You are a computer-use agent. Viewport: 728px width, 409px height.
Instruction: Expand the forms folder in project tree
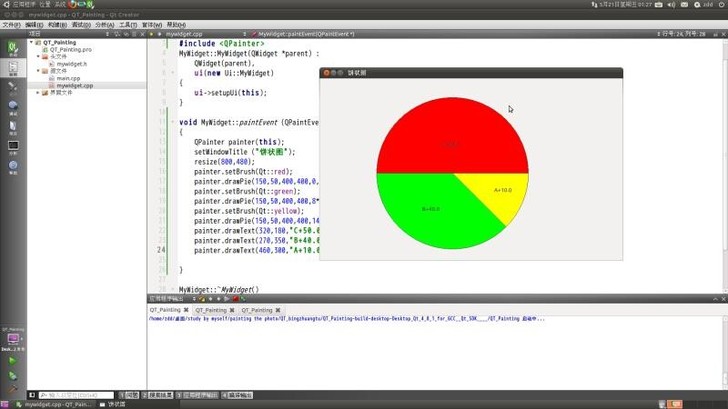click(x=39, y=93)
